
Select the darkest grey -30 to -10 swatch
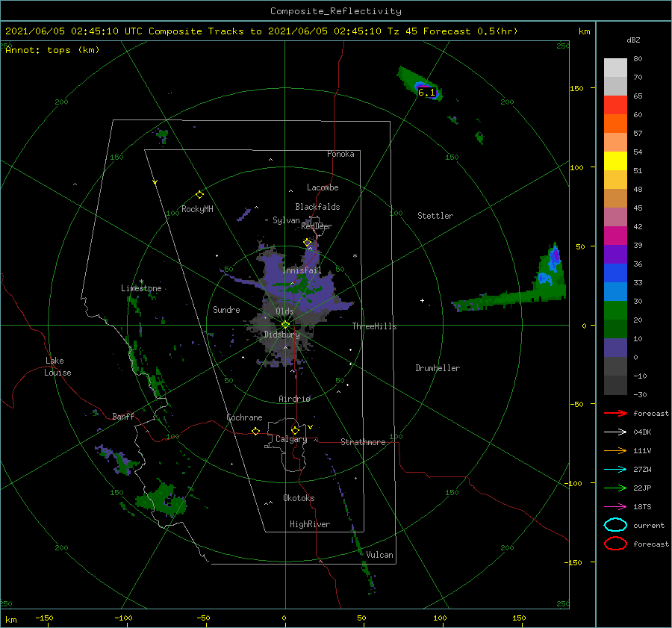[615, 385]
